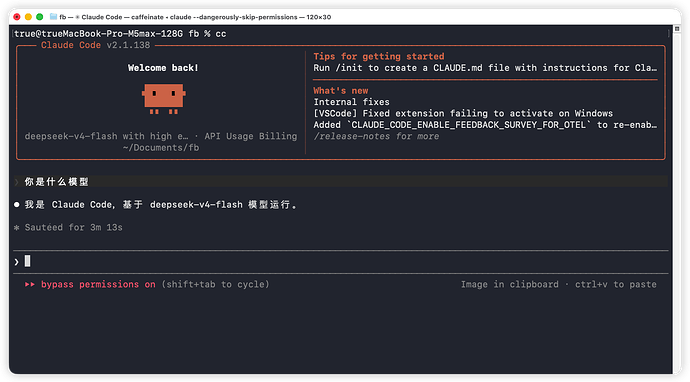Click the '~/Documents/fb' path

[161, 148]
